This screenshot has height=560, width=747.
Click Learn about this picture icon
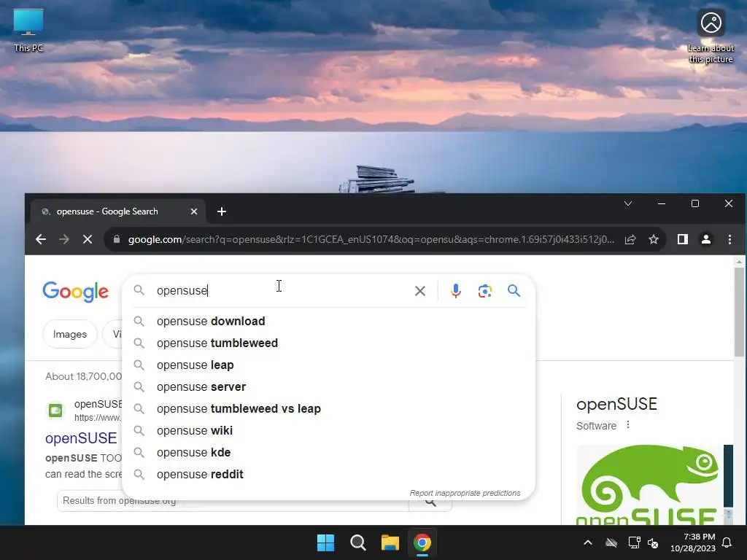[x=711, y=36]
